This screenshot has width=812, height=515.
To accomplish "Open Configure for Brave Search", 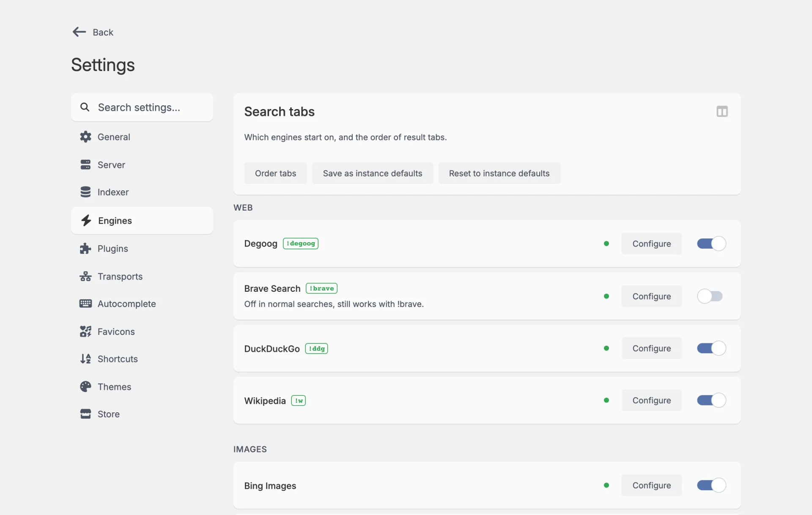I will [651, 296].
